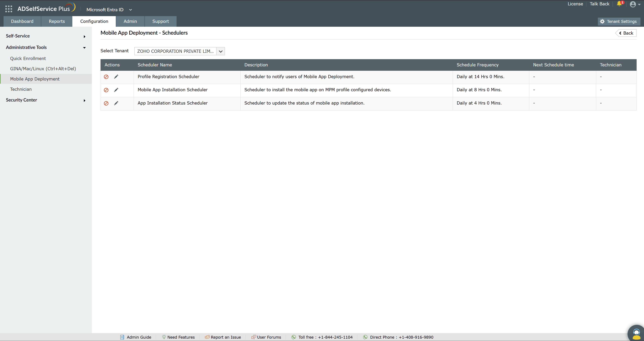The height and width of the screenshot is (341, 644).
Task: Collapse the Administrative Tools section
Action: coord(46,47)
